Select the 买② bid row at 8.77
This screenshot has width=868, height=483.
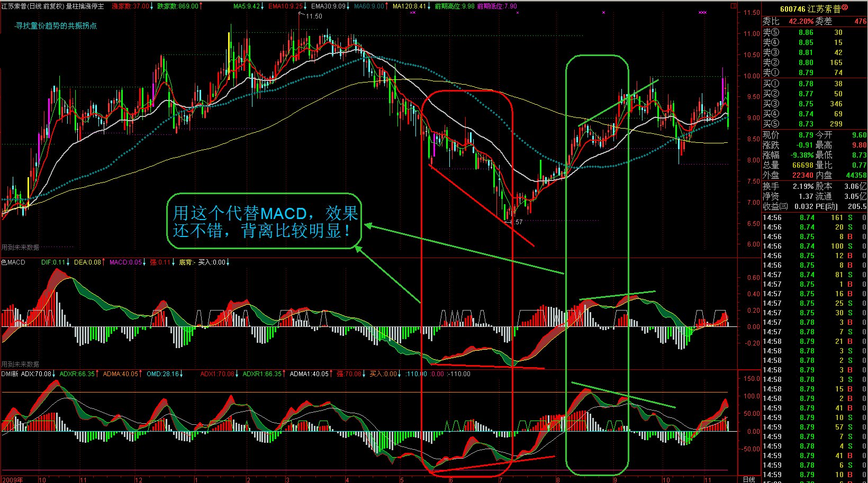(x=814, y=94)
